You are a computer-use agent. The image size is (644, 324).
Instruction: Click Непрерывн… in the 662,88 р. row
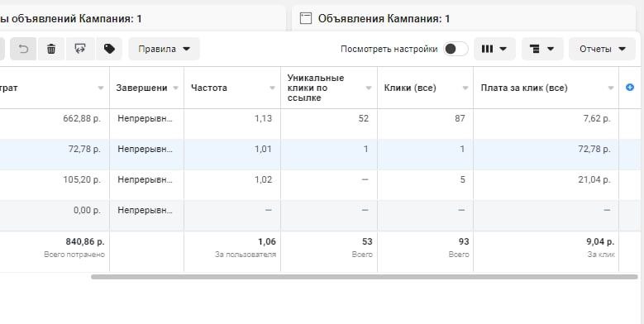click(x=145, y=118)
